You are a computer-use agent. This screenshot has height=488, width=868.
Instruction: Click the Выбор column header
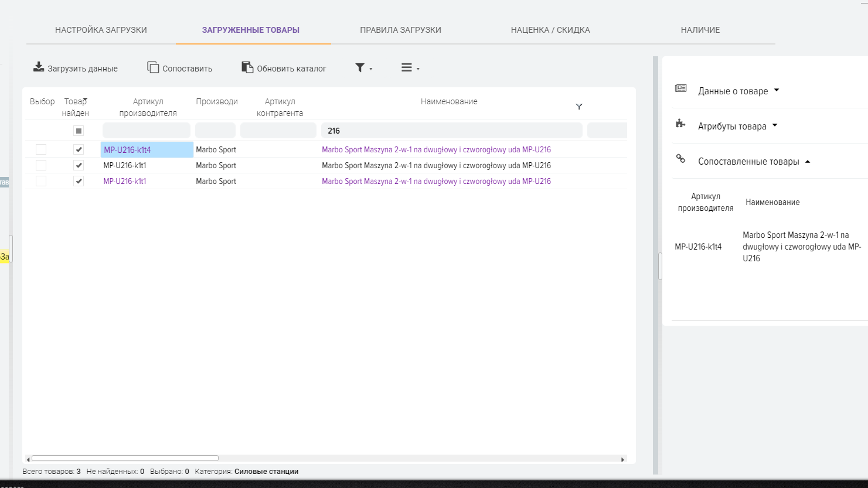point(42,101)
